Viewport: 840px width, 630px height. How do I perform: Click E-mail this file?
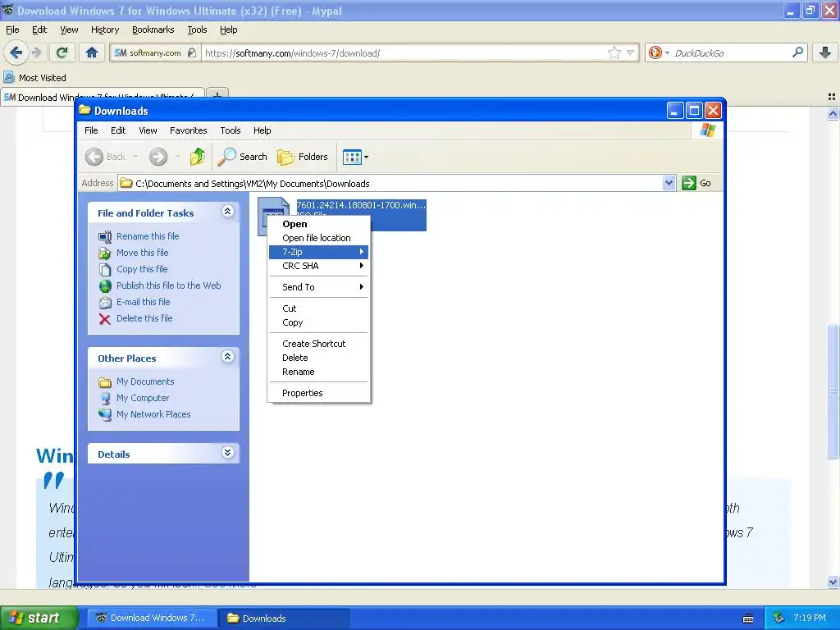click(x=143, y=302)
